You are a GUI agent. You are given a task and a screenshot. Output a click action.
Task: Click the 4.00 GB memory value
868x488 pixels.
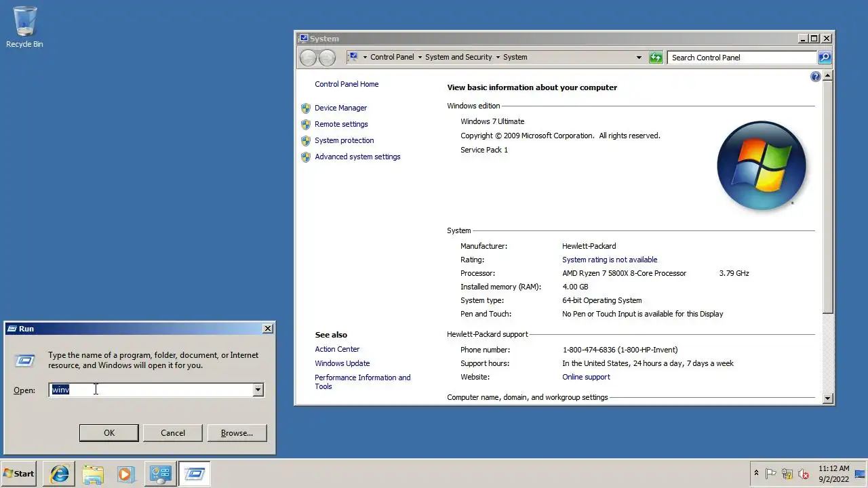576,287
